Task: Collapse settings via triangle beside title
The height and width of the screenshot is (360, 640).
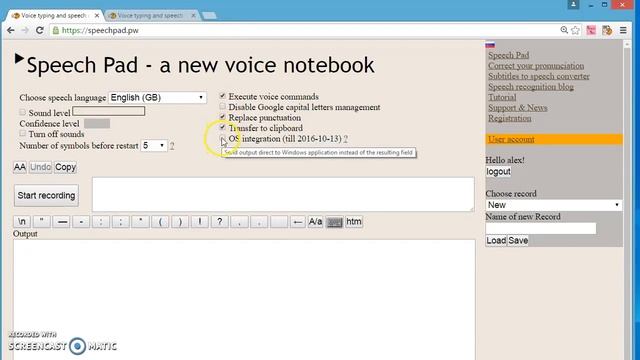Action: point(19,59)
